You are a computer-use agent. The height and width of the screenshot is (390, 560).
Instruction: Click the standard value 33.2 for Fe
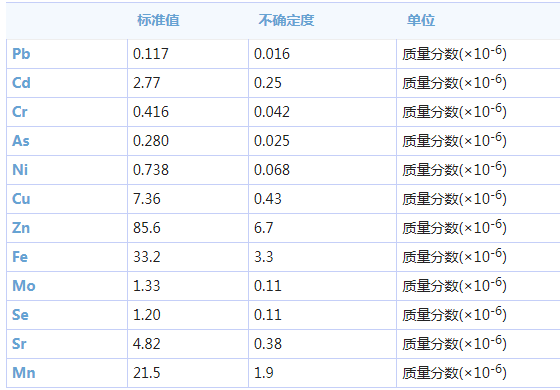(x=146, y=257)
